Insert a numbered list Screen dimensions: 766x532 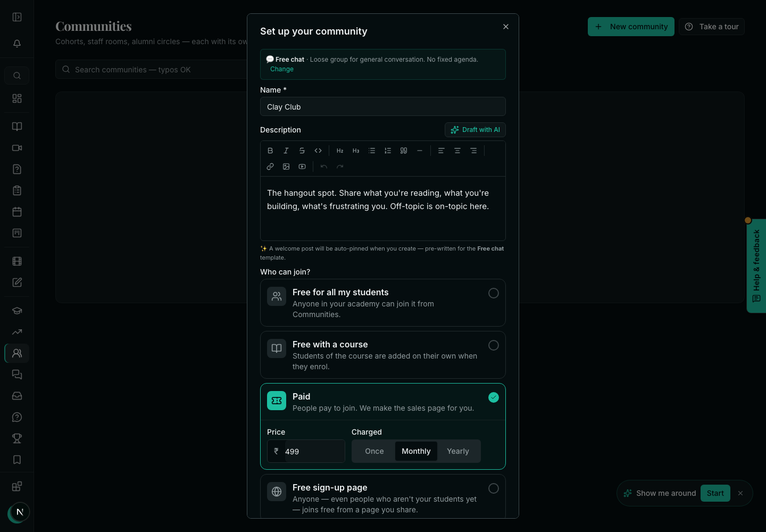pos(388,151)
